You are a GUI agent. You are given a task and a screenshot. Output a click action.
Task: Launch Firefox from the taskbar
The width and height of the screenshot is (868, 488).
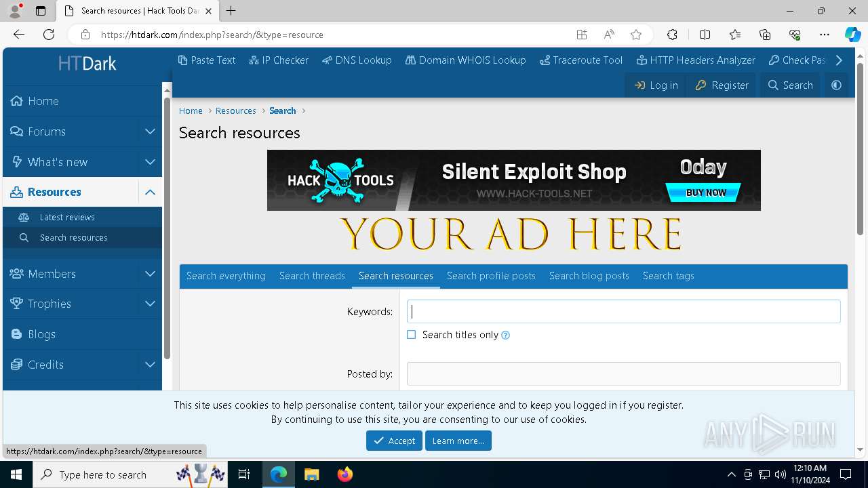344,474
